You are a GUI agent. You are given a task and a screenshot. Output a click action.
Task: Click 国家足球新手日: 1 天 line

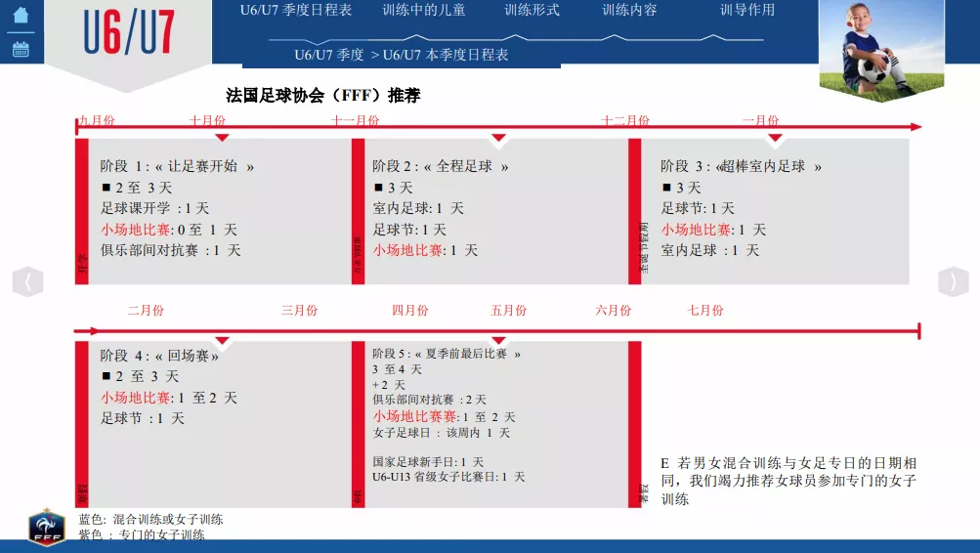coord(428,462)
